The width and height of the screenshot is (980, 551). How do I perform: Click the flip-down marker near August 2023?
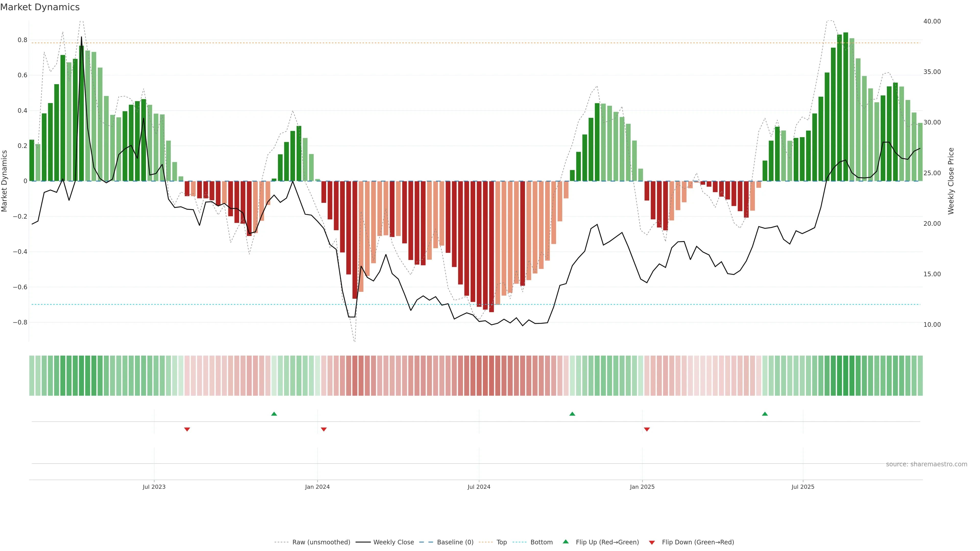pos(187,429)
